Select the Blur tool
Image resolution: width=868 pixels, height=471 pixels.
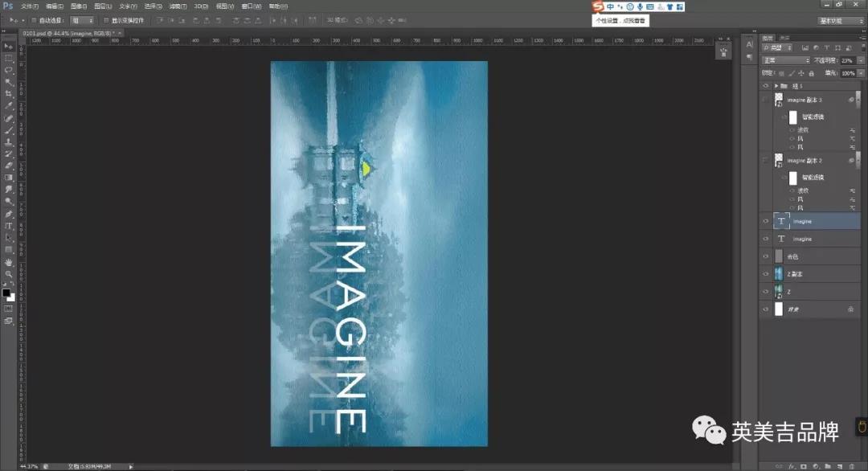point(8,190)
